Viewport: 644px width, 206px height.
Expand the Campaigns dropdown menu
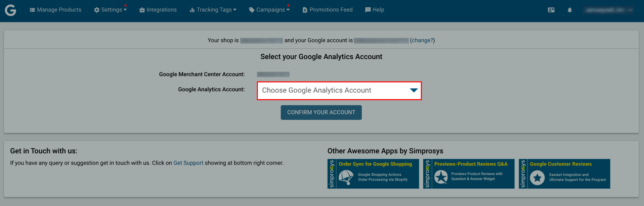coord(269,10)
